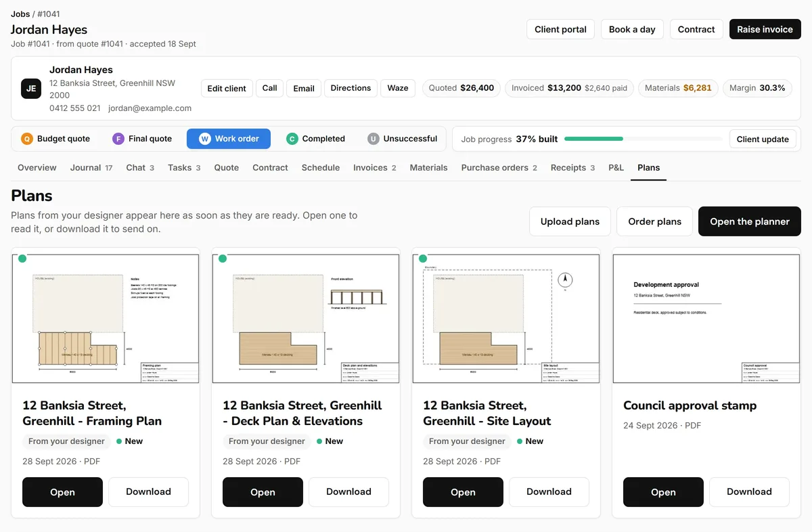This screenshot has width=812, height=532.
Task: Open the Site Layout plan
Action: pos(463,492)
